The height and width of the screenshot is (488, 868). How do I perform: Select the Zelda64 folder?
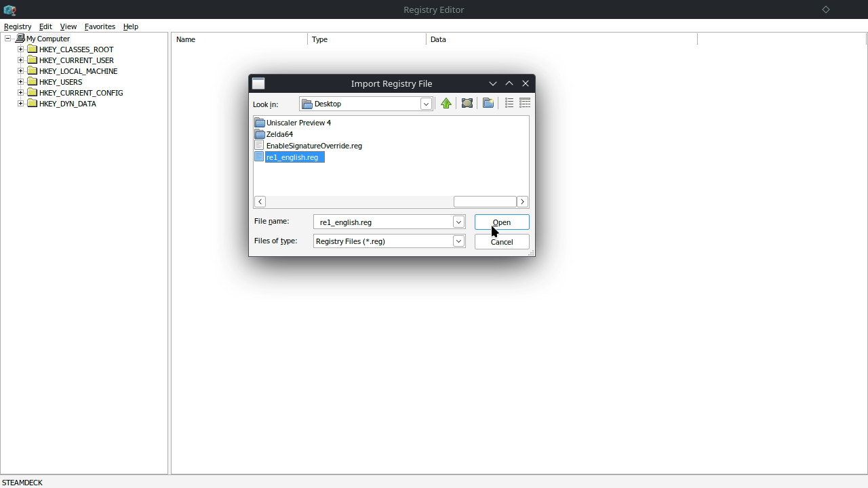[279, 134]
